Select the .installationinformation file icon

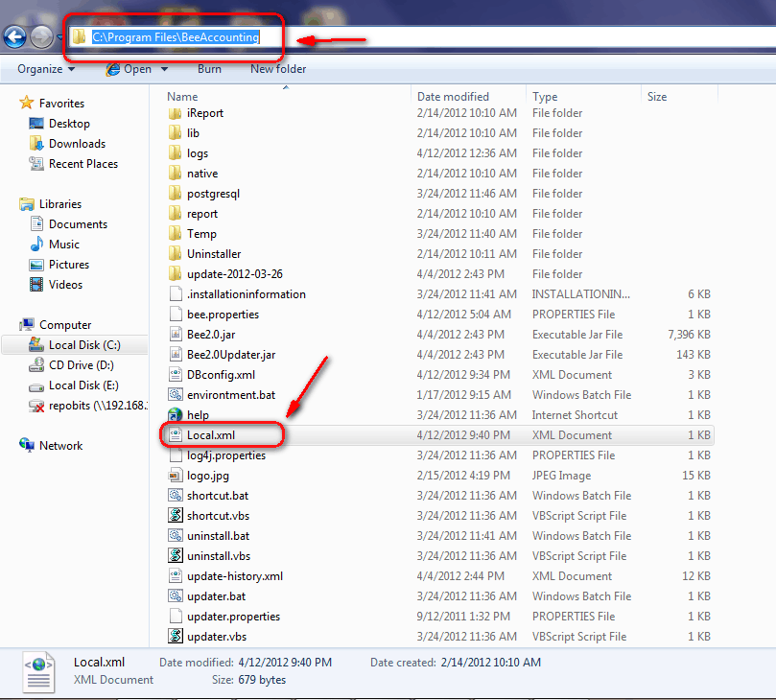[x=176, y=294]
